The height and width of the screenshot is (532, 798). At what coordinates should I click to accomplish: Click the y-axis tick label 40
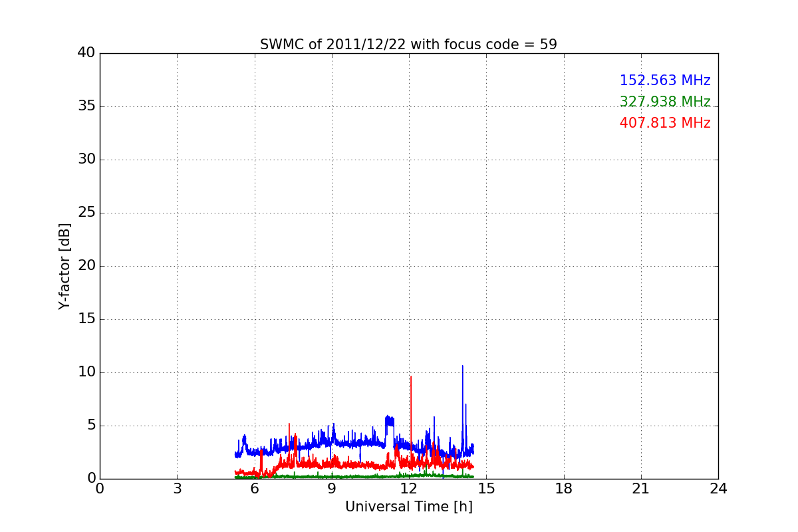[x=87, y=53]
